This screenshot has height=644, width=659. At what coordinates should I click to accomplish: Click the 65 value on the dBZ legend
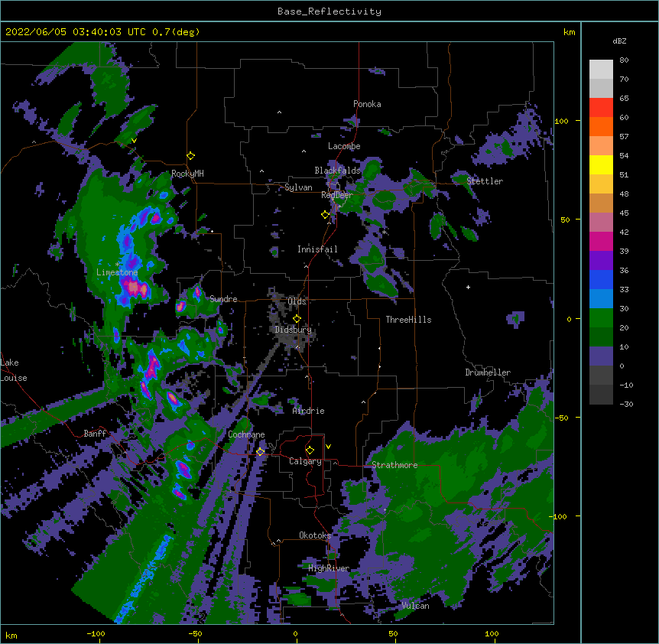(624, 98)
